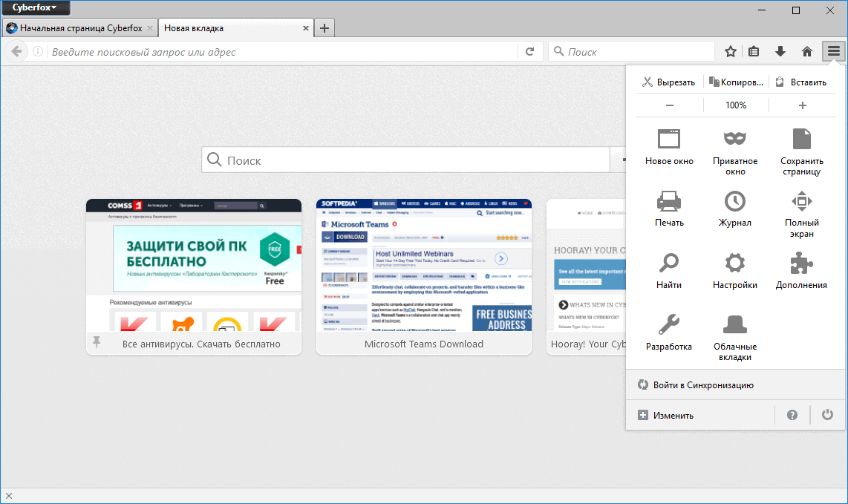The width and height of the screenshot is (848, 504).
Task: Choose Вставить in the menu panel
Action: [x=802, y=82]
